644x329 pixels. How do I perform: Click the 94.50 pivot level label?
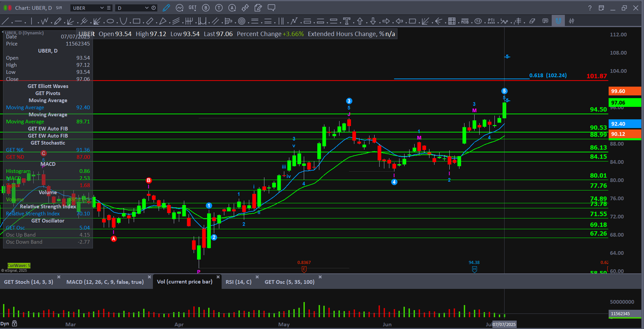tap(598, 109)
